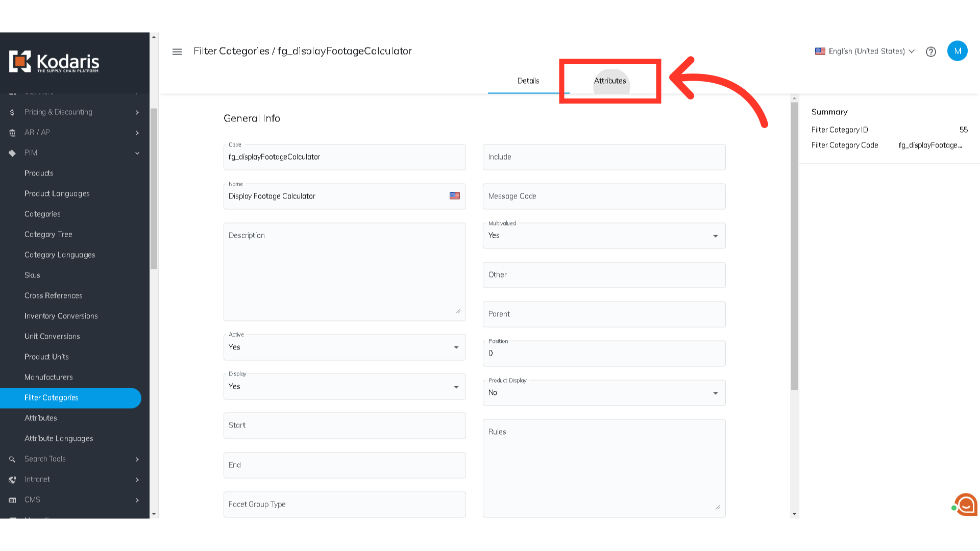Click the Message Code input field
Viewport: 980px width, 551px height.
click(x=604, y=196)
